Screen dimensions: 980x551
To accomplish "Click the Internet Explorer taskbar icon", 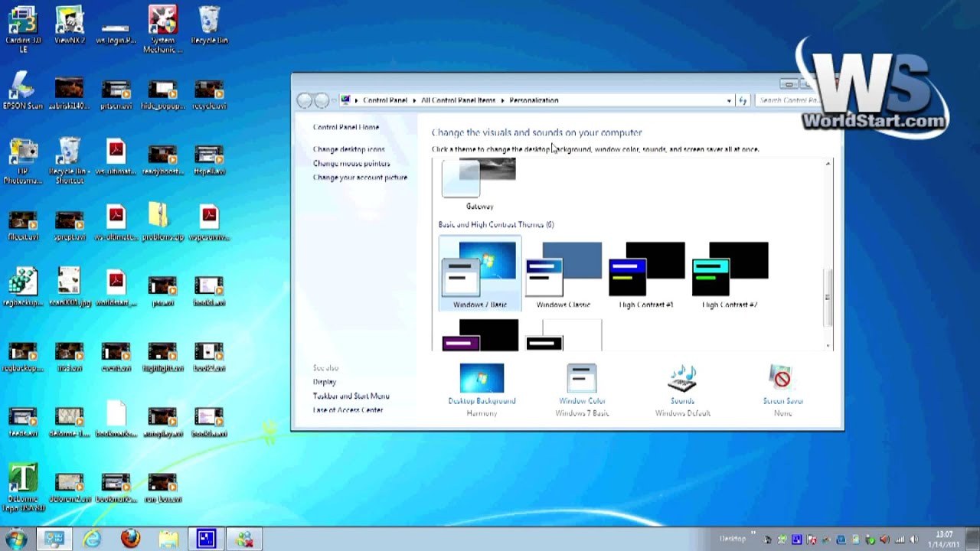I will tap(92, 539).
